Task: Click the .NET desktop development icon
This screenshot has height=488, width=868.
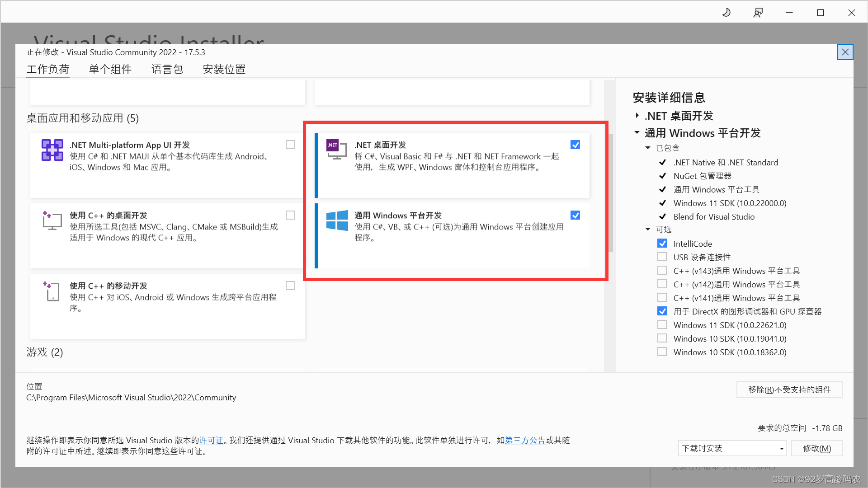Action: [x=337, y=150]
